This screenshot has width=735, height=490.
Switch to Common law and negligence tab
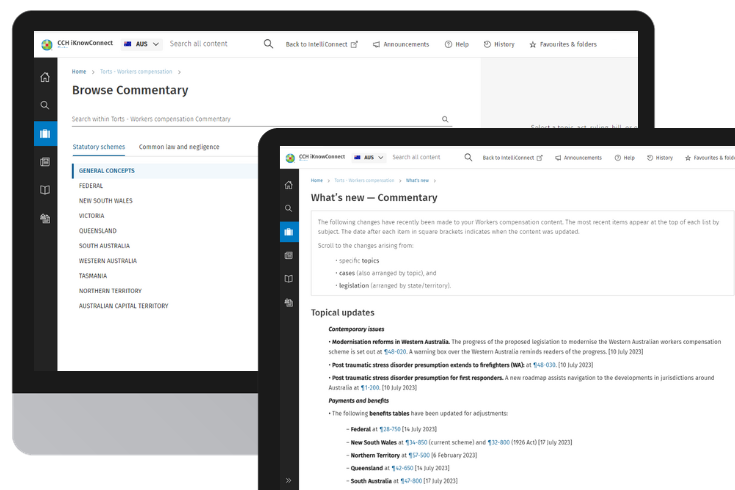[x=179, y=147]
